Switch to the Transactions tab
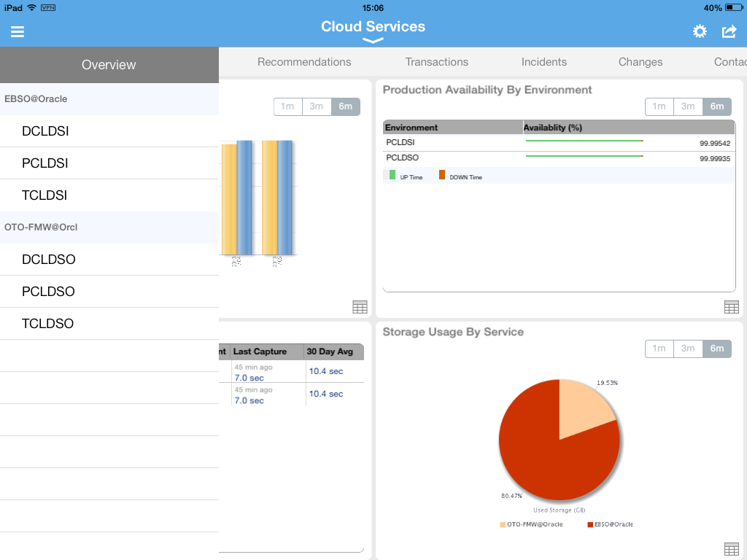Image resolution: width=747 pixels, height=560 pixels. (436, 62)
